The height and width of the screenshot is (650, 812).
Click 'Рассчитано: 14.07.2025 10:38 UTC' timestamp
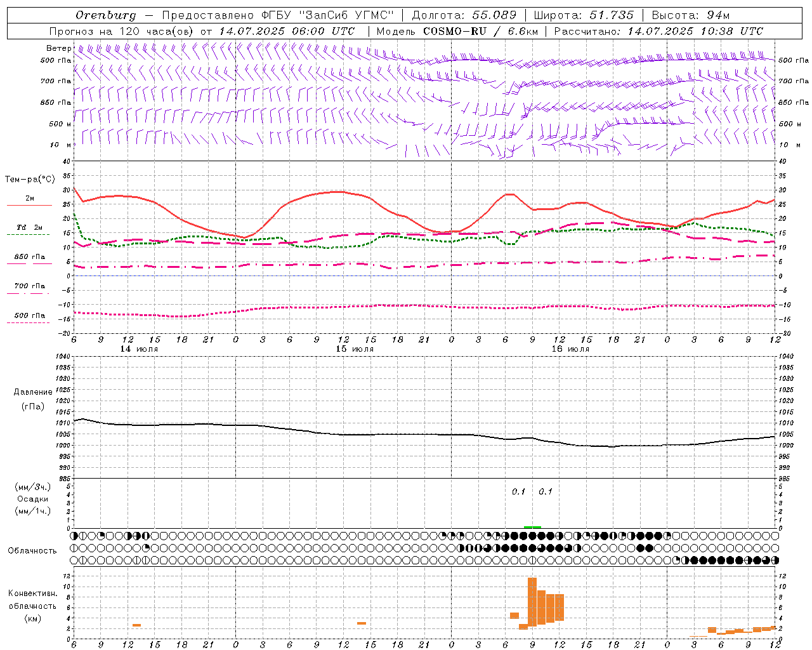pos(658,31)
